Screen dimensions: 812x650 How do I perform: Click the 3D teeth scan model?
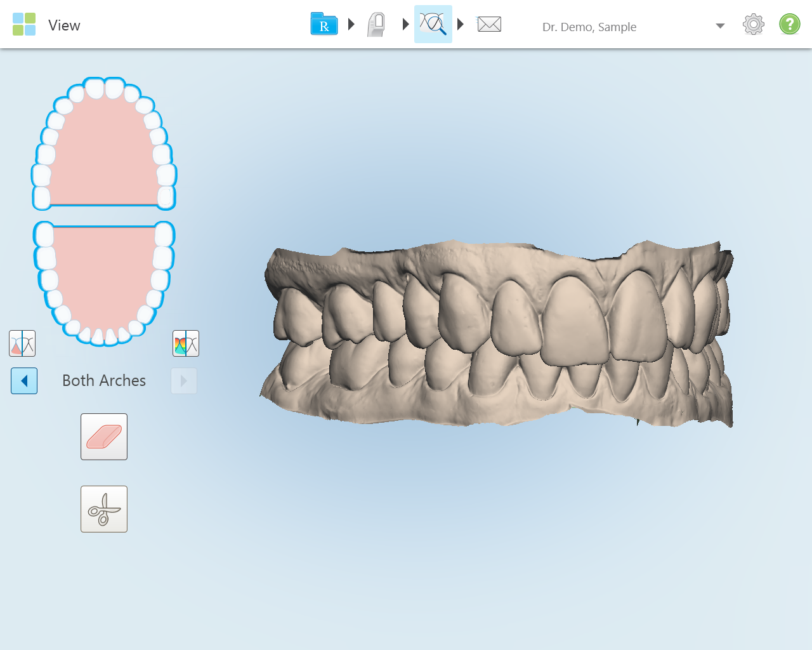tap(497, 334)
